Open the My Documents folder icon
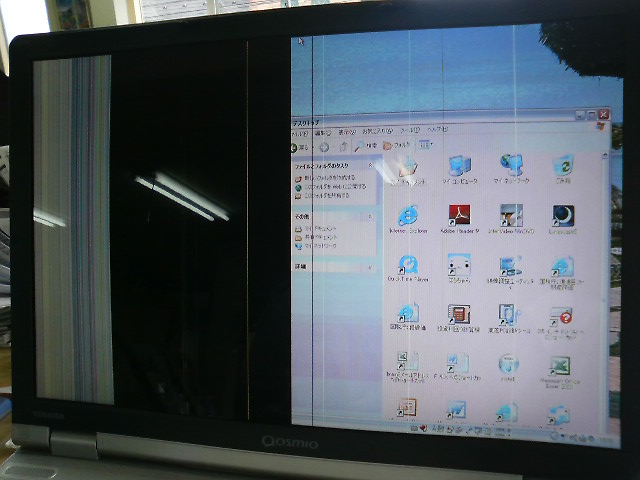This screenshot has width=640, height=480. pos(407,170)
